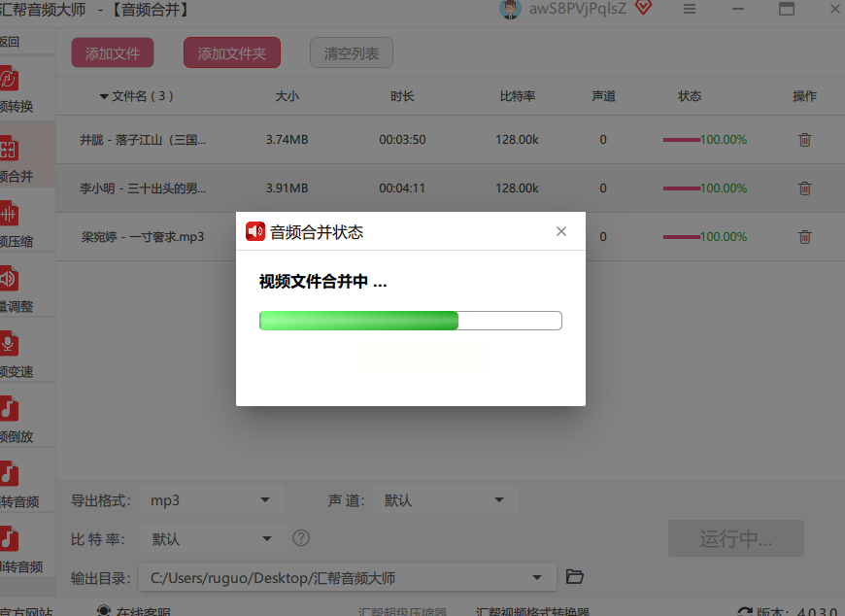Click the 大小 column header
This screenshot has height=616, width=845.
click(287, 96)
